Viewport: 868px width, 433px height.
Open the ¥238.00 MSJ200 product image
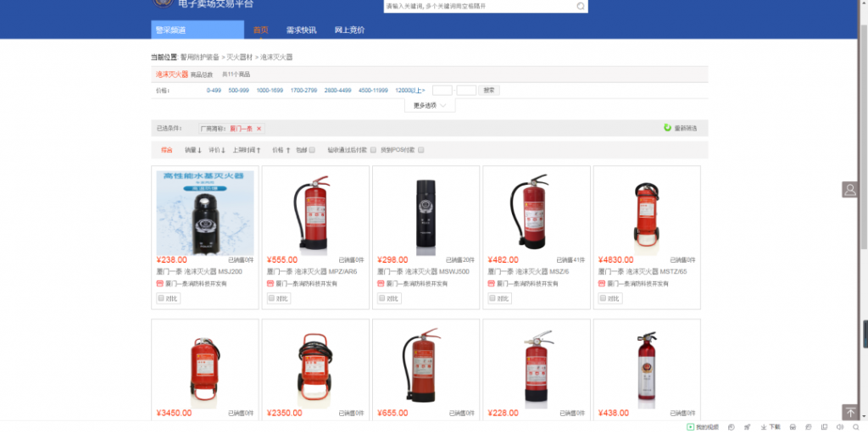205,213
